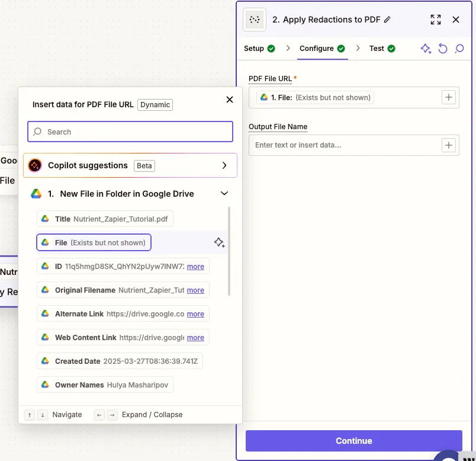476x461 pixels.
Task: Click the Search field in data popup
Action: pyautogui.click(x=130, y=132)
